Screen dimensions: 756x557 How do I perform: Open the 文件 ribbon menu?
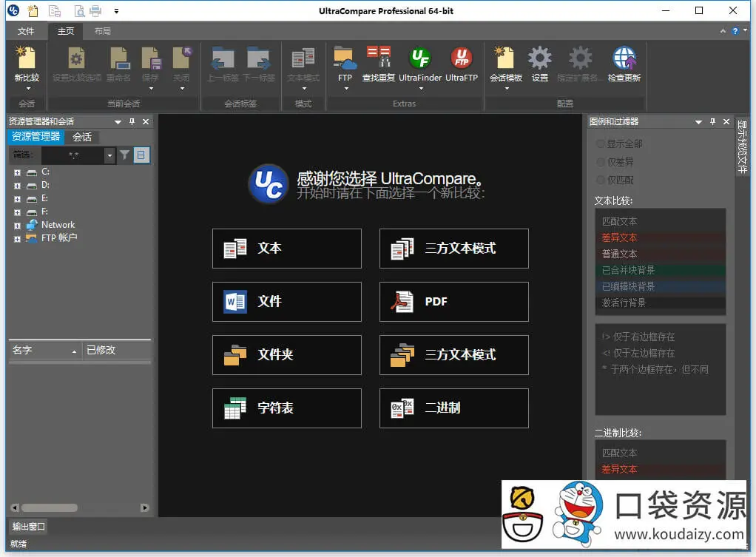26,31
